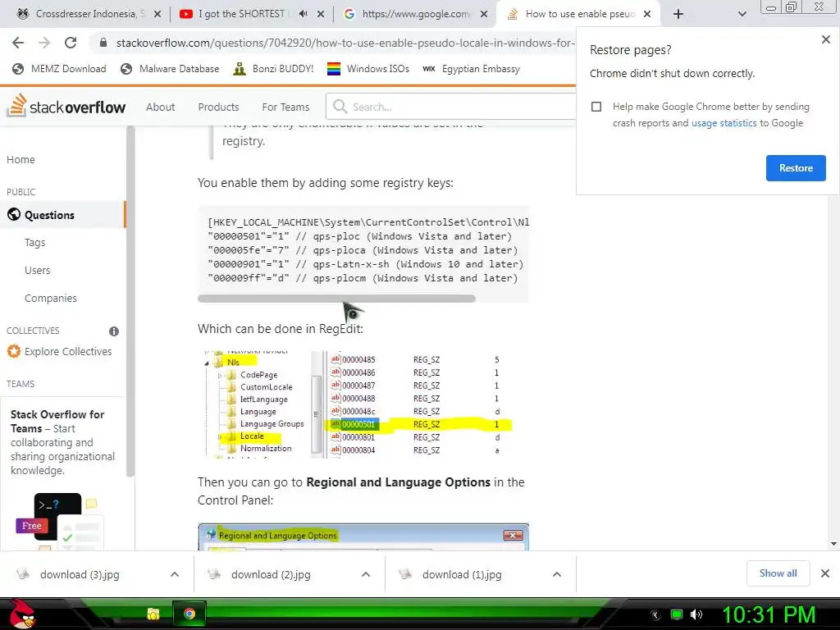Open the Angry Birds start button
The width and height of the screenshot is (840, 630).
pyautogui.click(x=21, y=614)
